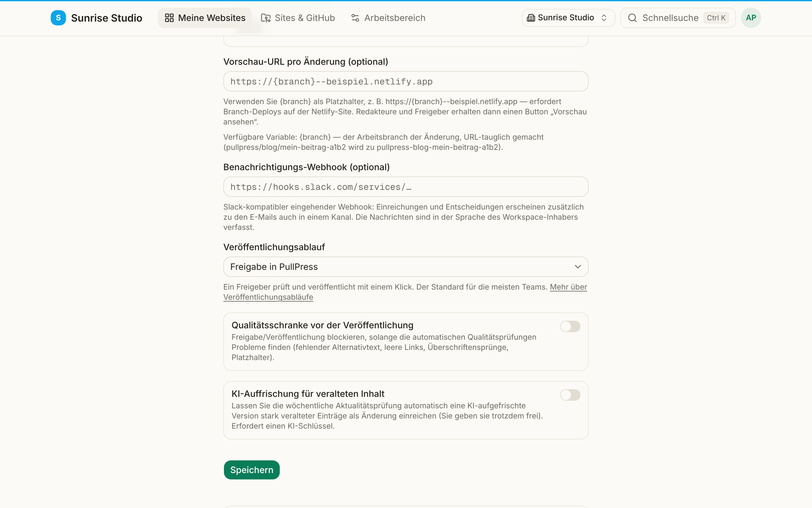Open the Meine Websites tab
This screenshot has width=812, height=508.
click(205, 18)
